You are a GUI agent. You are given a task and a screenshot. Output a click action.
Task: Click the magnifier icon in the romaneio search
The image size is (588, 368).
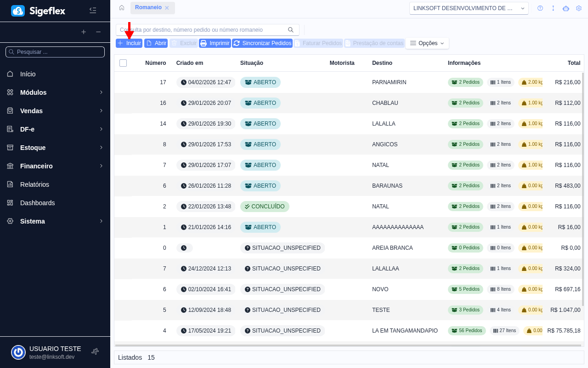[x=291, y=30]
